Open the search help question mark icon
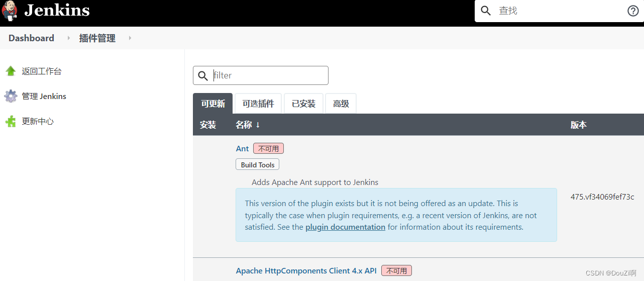The height and width of the screenshot is (281, 644). [633, 11]
